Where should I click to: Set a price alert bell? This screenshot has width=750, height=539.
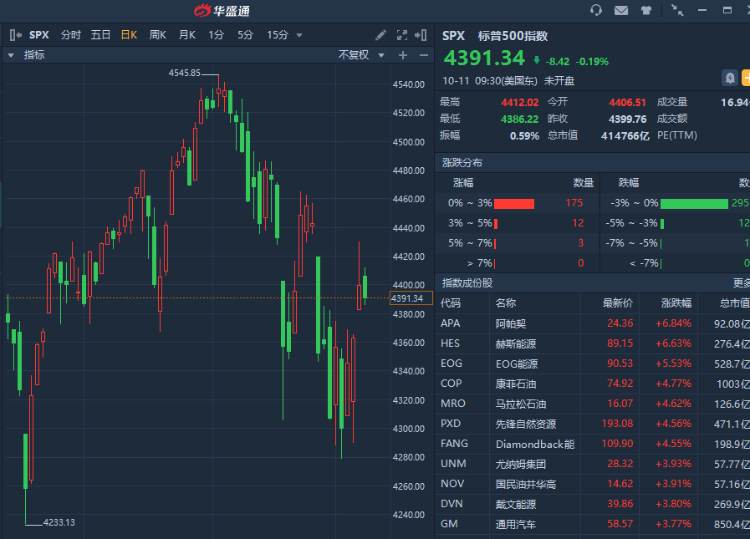[x=731, y=77]
